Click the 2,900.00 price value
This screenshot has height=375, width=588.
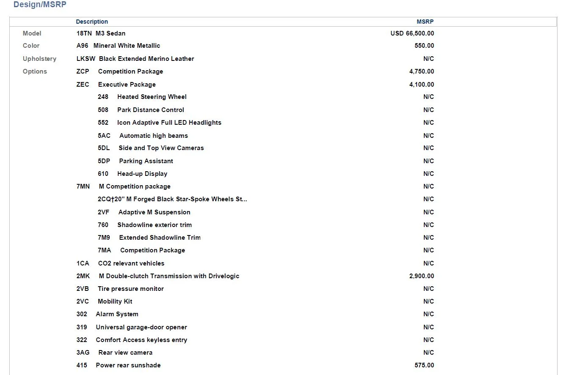[422, 276]
